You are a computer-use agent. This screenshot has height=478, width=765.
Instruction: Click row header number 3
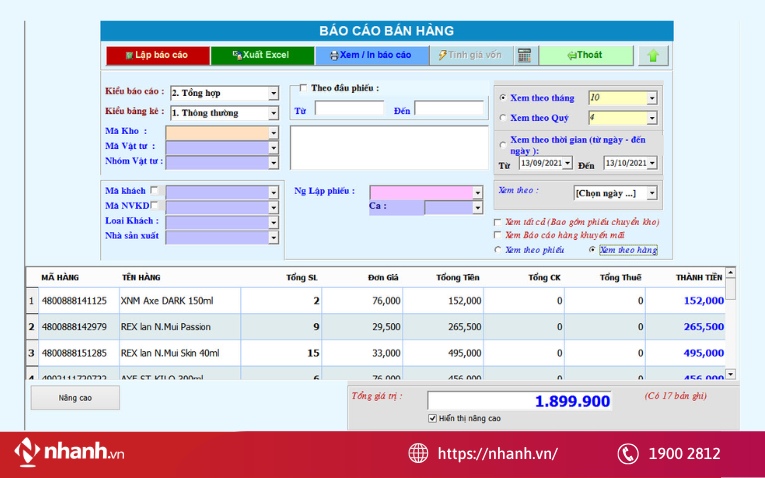point(32,353)
